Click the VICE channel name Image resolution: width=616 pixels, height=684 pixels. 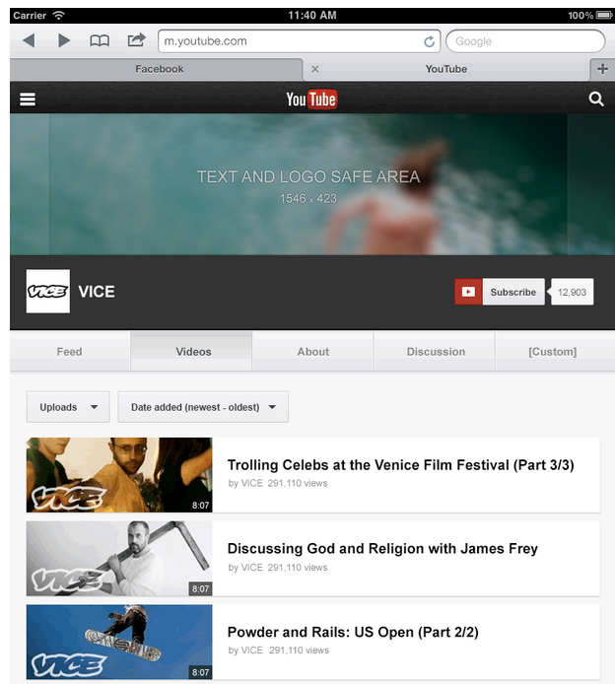tap(97, 292)
